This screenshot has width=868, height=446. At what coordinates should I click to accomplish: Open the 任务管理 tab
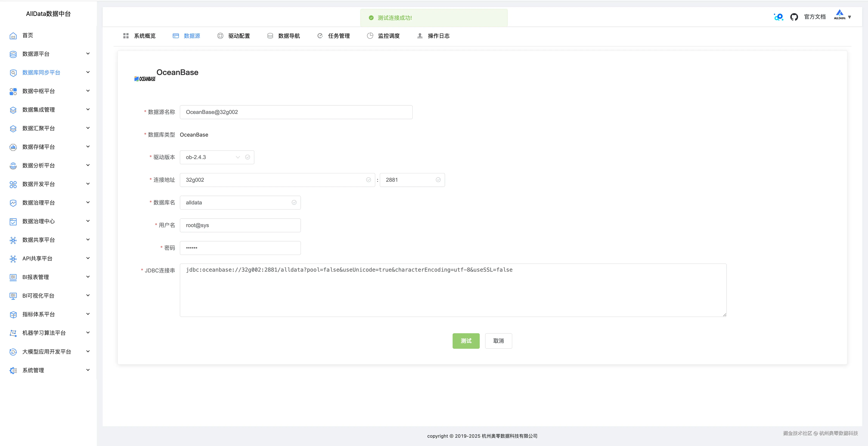tap(334, 36)
